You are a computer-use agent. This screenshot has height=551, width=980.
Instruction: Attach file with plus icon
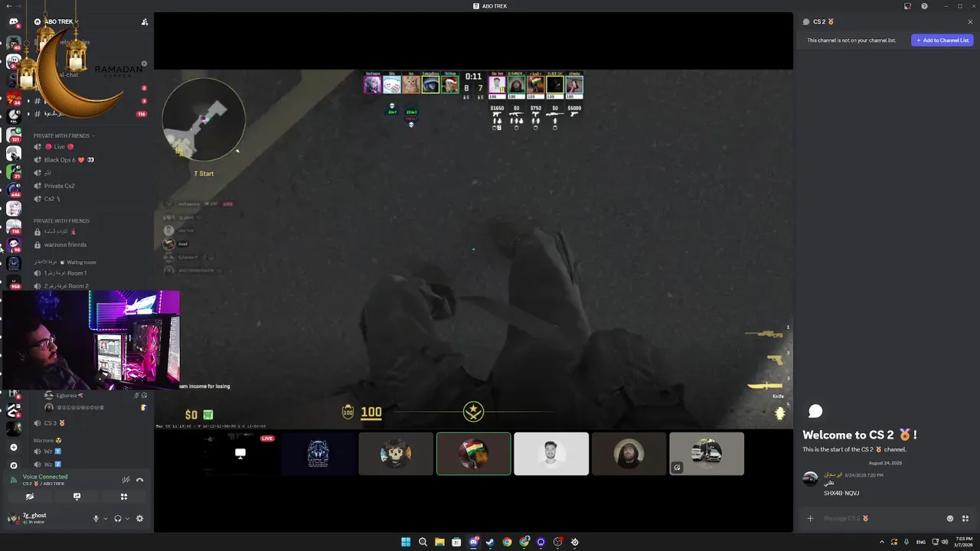pos(810,518)
